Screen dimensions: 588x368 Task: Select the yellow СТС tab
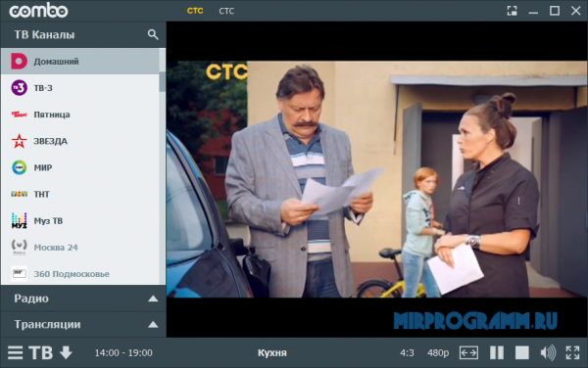point(195,11)
